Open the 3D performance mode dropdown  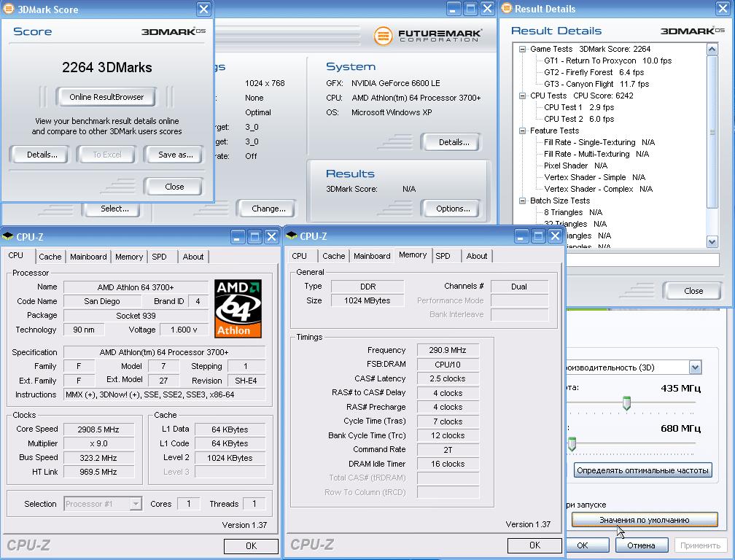[695, 367]
